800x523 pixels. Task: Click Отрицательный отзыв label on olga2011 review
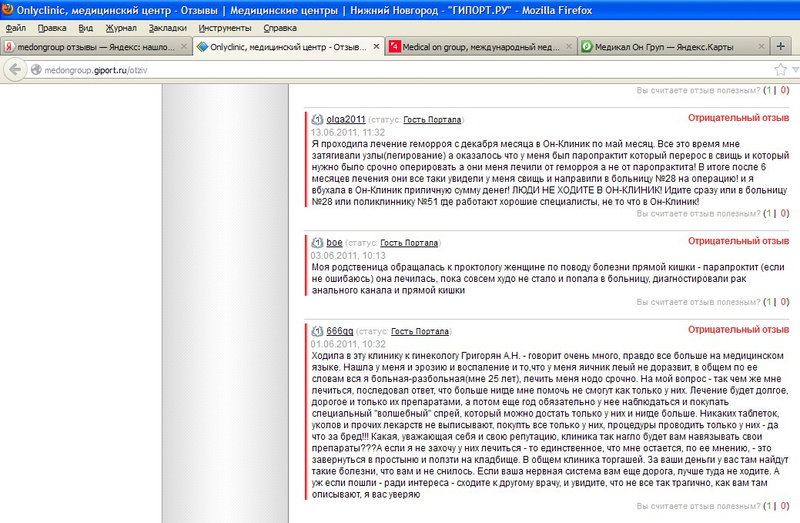click(x=738, y=118)
